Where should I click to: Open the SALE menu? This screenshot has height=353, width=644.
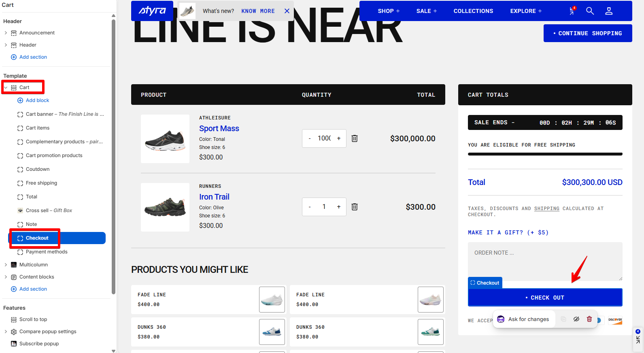pyautogui.click(x=427, y=11)
